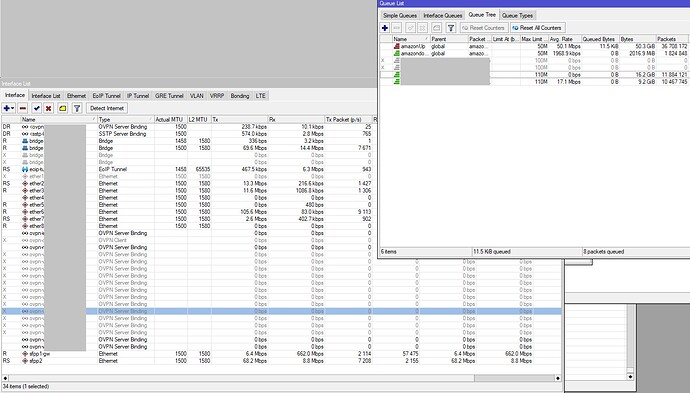The height and width of the screenshot is (393, 690).
Task: Click the yellow comment button in Interface List
Action: point(62,108)
